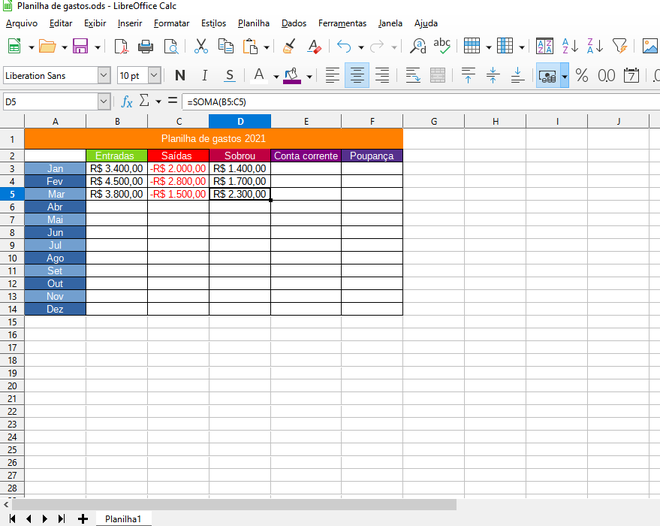Toggle italic formatting I button
Image resolution: width=660 pixels, height=526 pixels.
(205, 75)
